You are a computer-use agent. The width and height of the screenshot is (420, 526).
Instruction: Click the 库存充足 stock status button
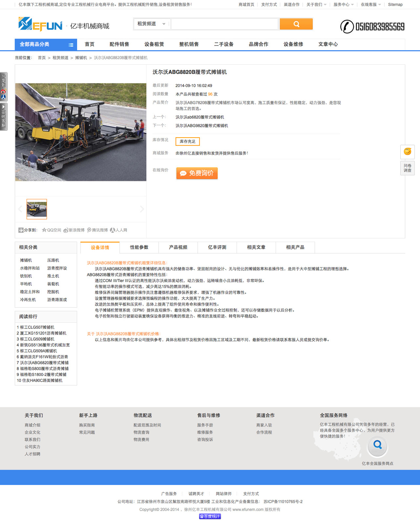point(188,141)
